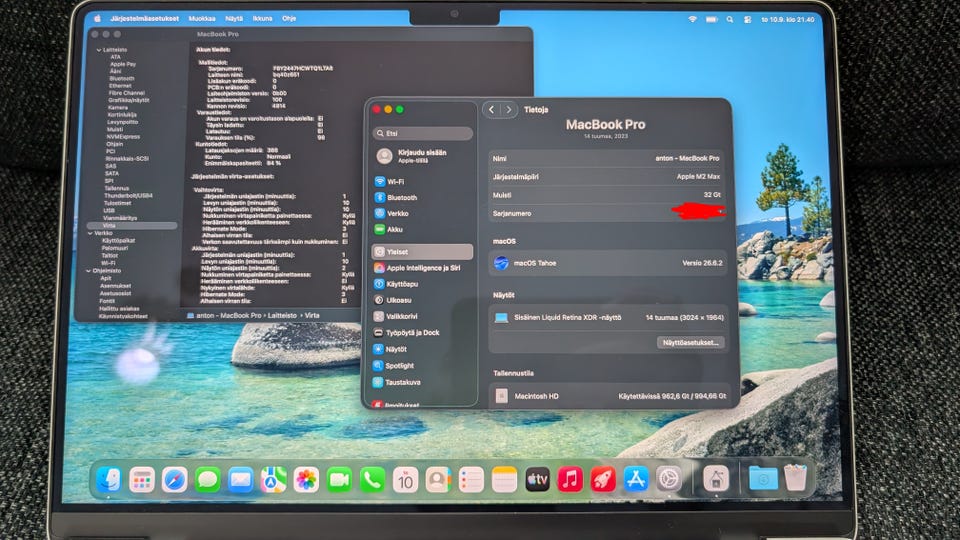Launch Maps from the Dock
The height and width of the screenshot is (540, 960).
click(x=274, y=480)
